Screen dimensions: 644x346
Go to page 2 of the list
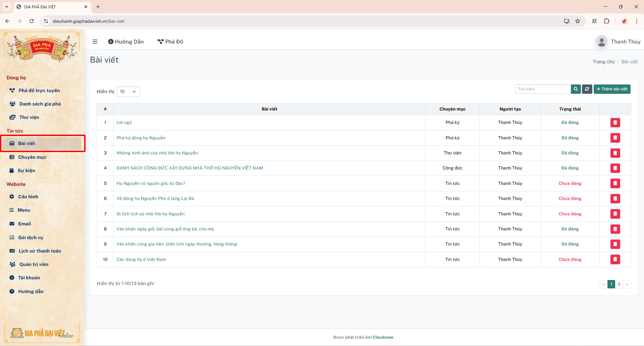point(619,284)
